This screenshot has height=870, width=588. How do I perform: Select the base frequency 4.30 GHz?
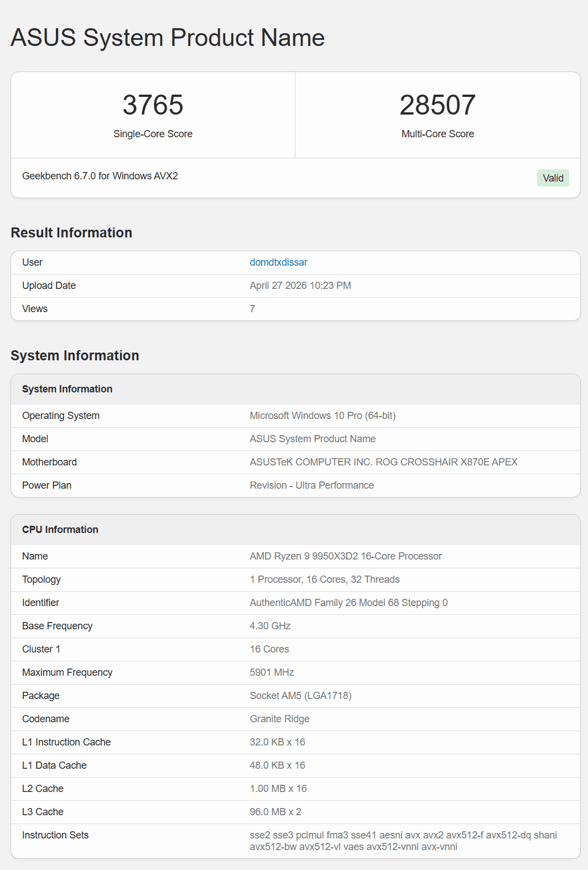click(270, 626)
